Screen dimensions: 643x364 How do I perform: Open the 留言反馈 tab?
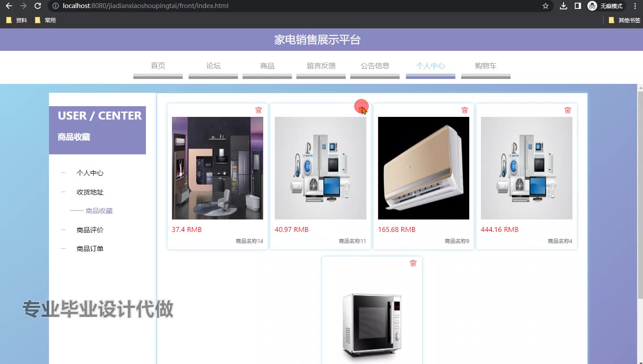pos(321,66)
